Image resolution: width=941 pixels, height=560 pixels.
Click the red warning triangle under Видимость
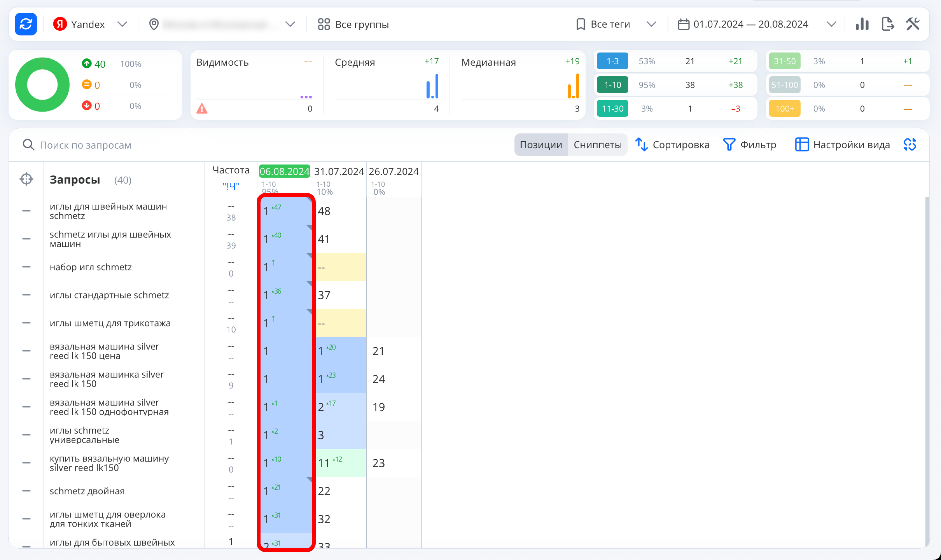[x=202, y=109]
